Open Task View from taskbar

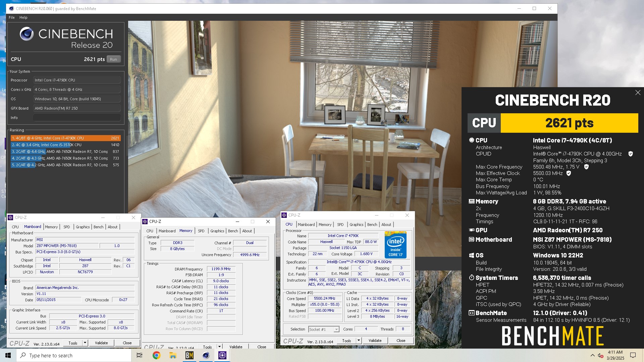click(x=140, y=355)
